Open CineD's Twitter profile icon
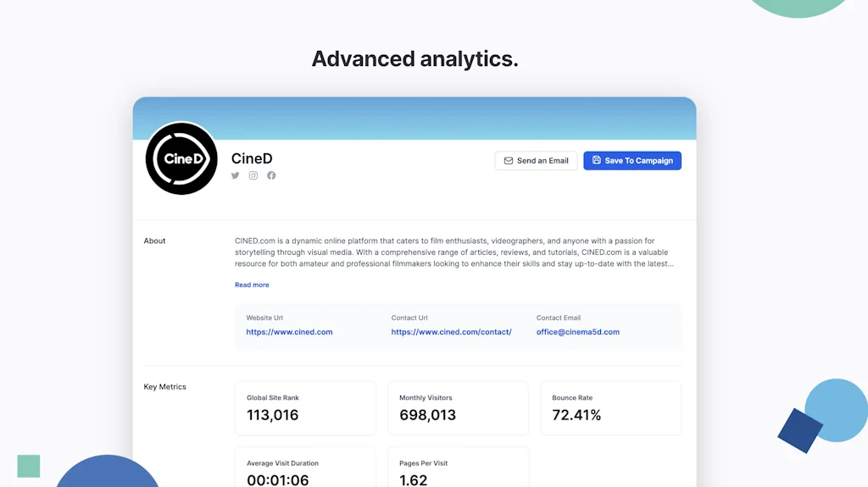The height and width of the screenshot is (487, 868). coord(236,175)
